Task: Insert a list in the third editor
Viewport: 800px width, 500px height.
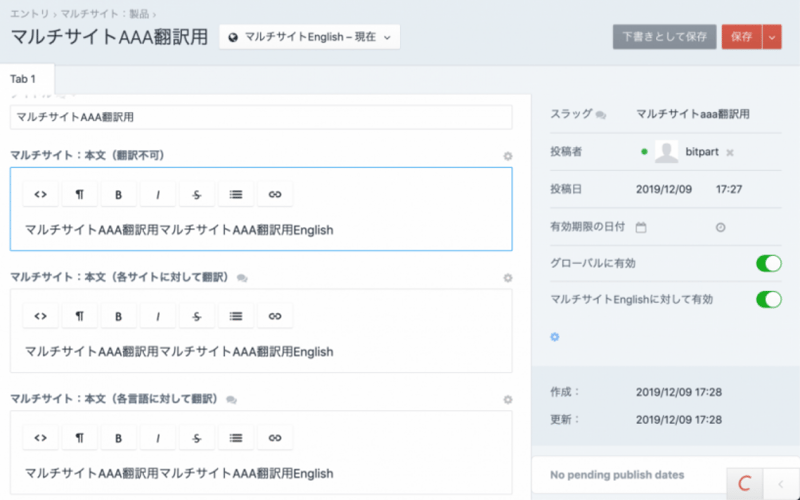Action: click(x=235, y=438)
